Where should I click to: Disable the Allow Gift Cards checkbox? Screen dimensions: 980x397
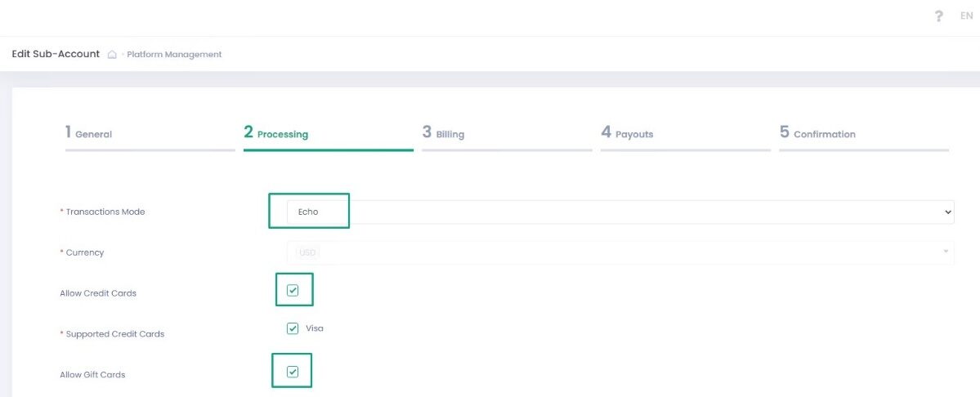tap(293, 372)
